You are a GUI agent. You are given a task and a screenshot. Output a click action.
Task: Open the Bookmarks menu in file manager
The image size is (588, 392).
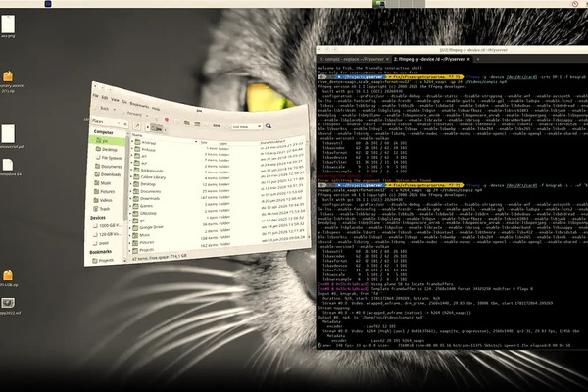[x=139, y=105]
